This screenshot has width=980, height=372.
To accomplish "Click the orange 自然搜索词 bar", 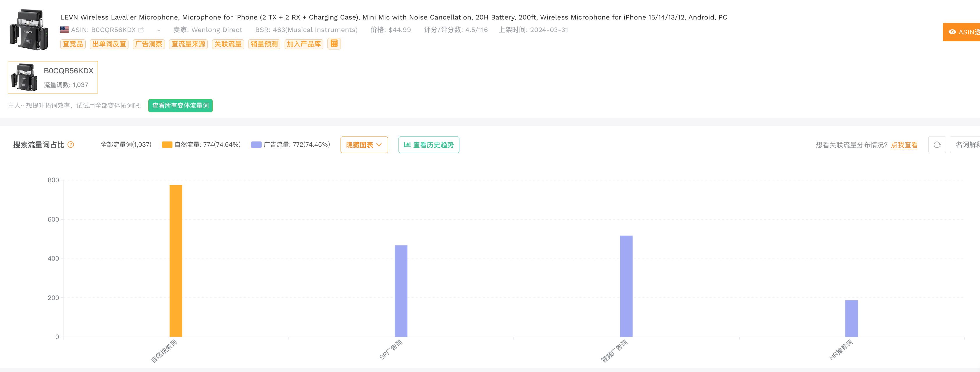I will click(x=176, y=261).
